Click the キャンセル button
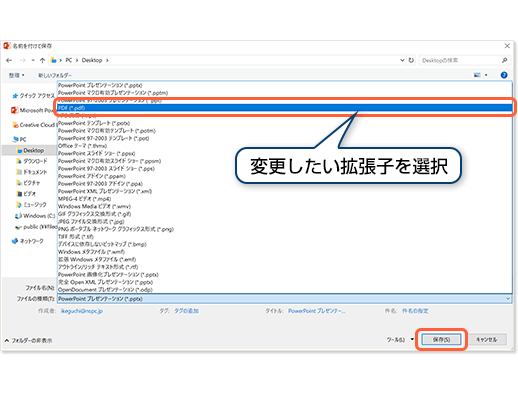Viewport: 518px width, 395px height. (486, 340)
